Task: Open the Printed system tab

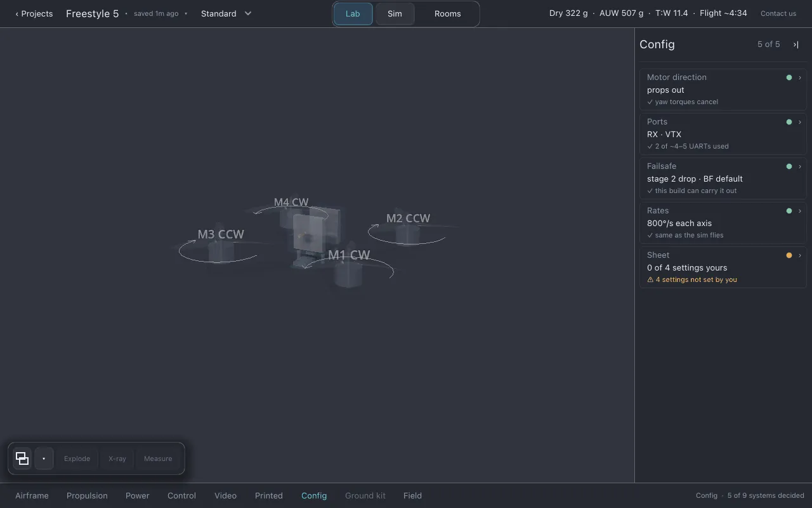Action: coord(269,495)
